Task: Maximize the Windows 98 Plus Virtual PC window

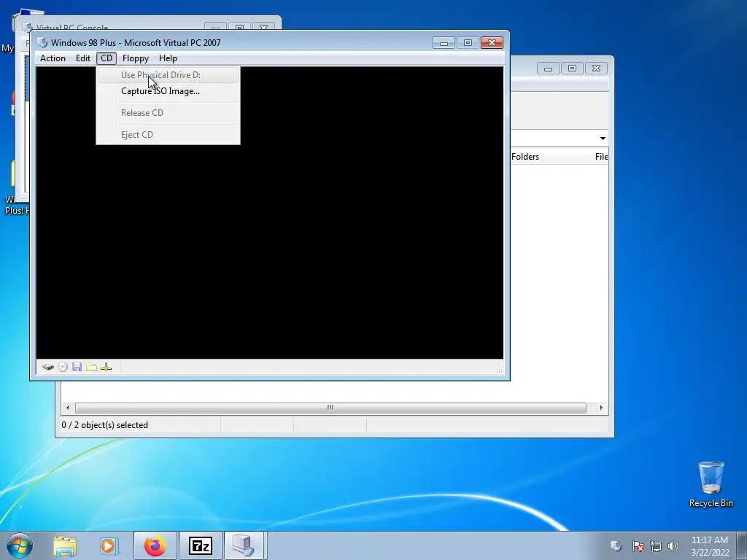Action: pos(468,43)
